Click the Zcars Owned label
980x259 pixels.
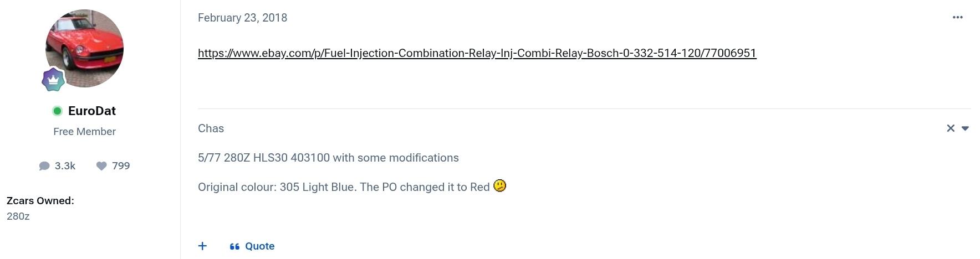click(x=40, y=201)
